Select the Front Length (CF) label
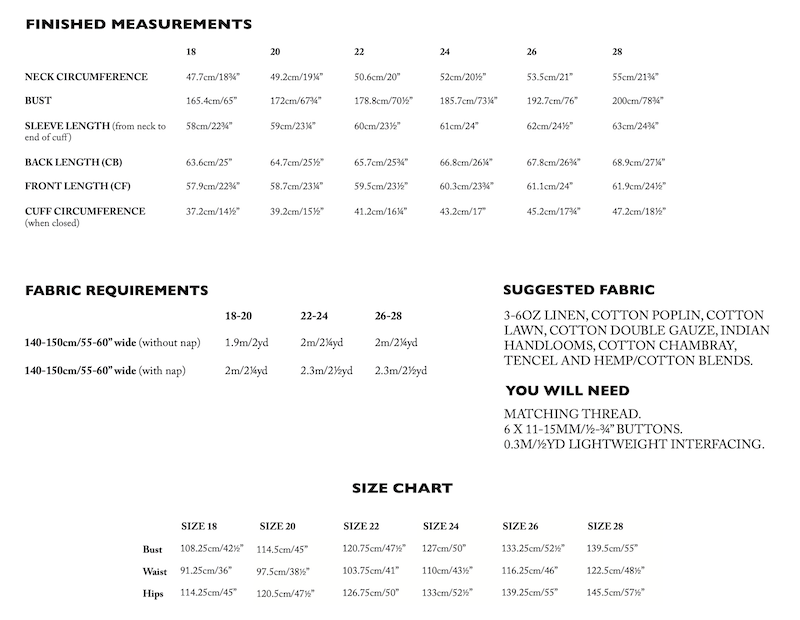Screen dimensions: 800x620 75,187
